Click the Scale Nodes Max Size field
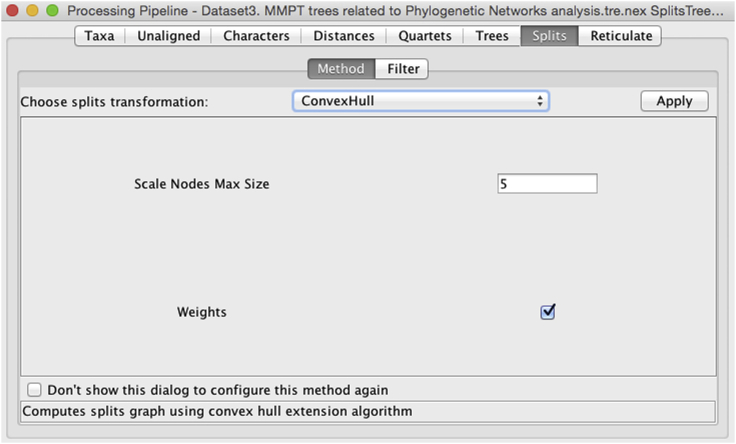Screen dimensions: 736x444 [547, 184]
